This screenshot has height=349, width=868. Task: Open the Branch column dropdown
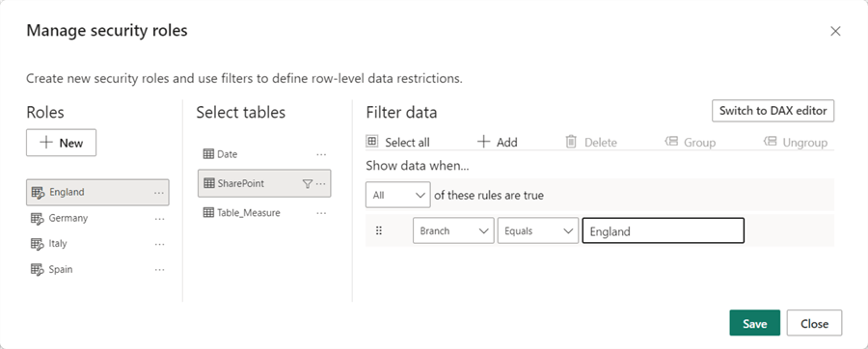pos(453,231)
